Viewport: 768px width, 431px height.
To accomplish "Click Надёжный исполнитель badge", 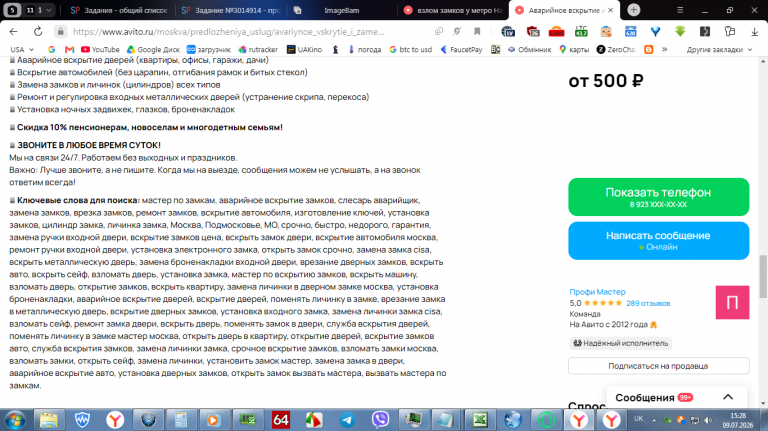I will (x=621, y=343).
